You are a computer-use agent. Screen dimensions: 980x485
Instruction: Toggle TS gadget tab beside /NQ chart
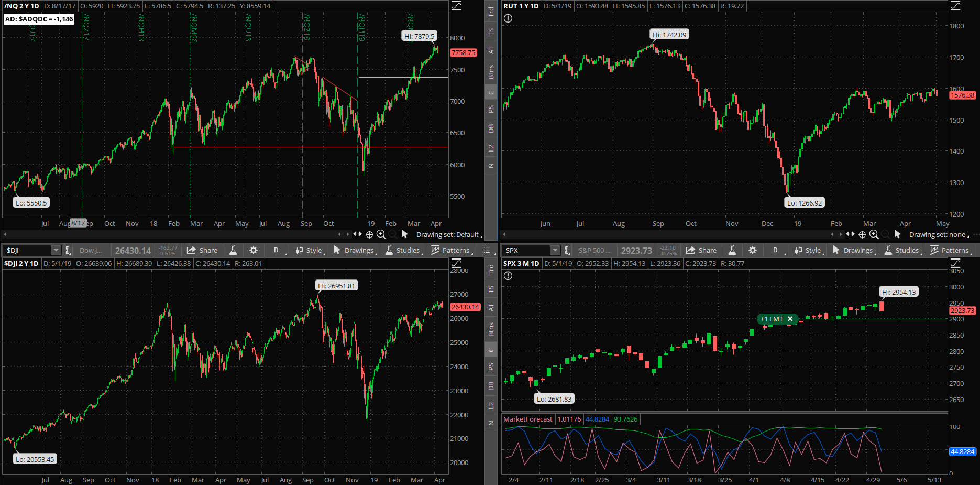(x=491, y=31)
